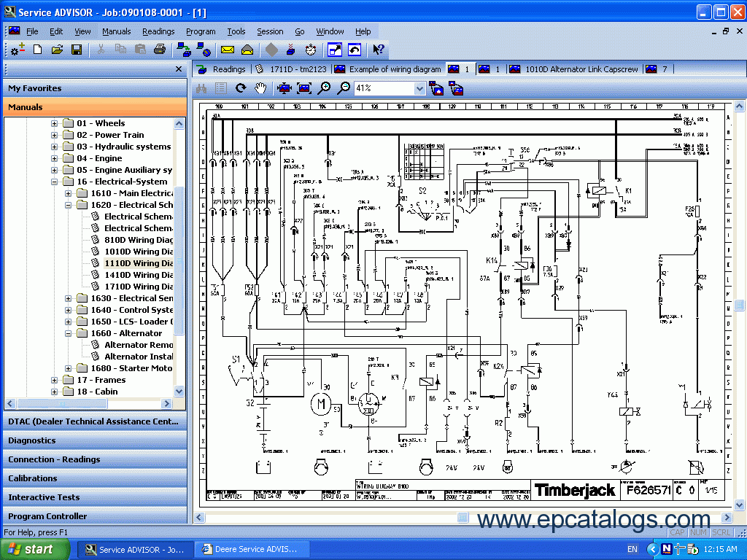Screen dimensions: 747x560
Task: Create a new document from the toolbar
Action: point(38,49)
